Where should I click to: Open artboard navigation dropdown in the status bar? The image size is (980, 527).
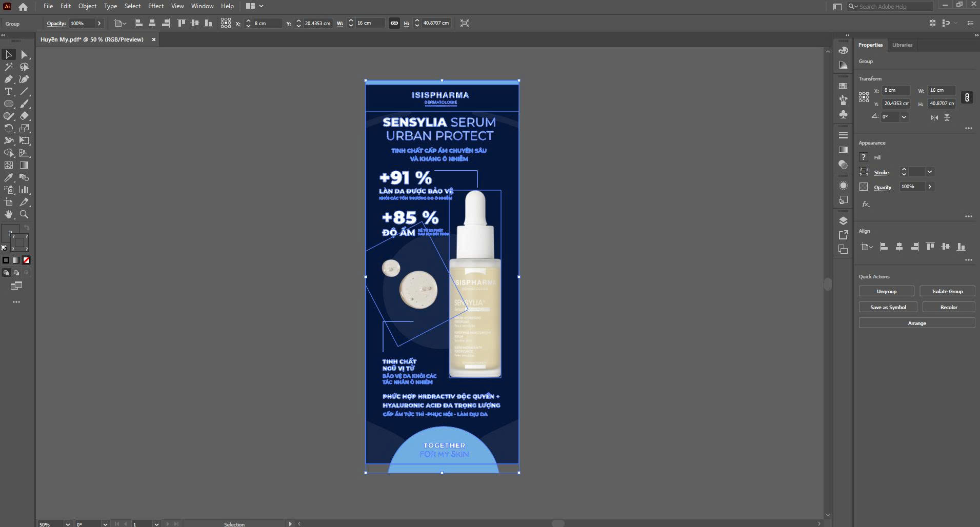[156, 524]
